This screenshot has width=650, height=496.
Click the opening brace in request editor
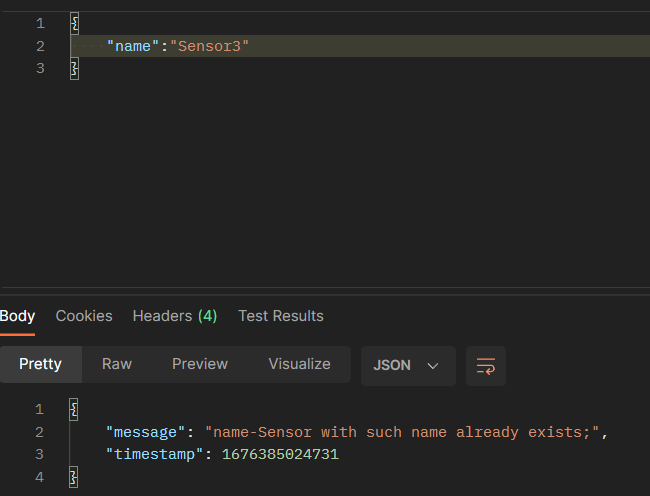coord(75,24)
